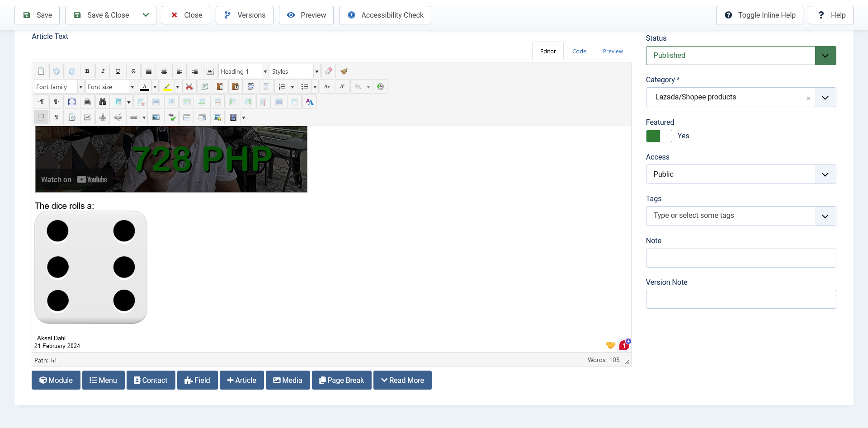Image resolution: width=868 pixels, height=428 pixels.
Task: Apply subscript formatting
Action: (327, 86)
